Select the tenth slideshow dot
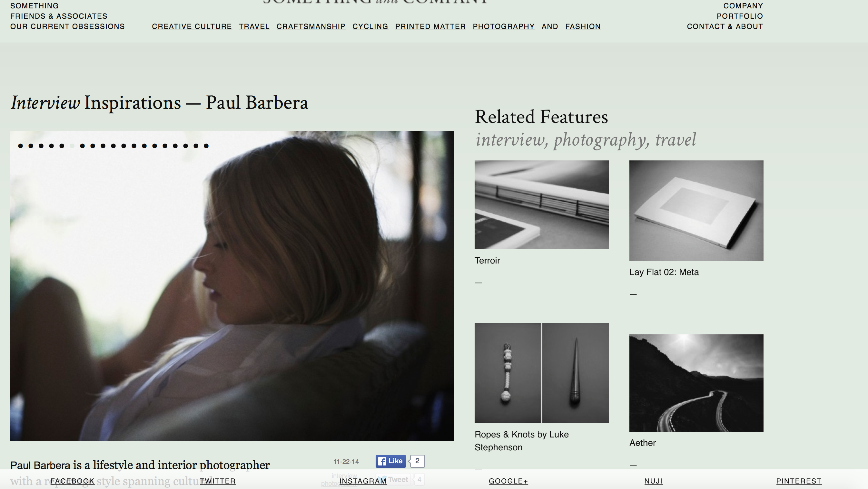Image resolution: width=868 pixels, height=489 pixels. [113, 146]
